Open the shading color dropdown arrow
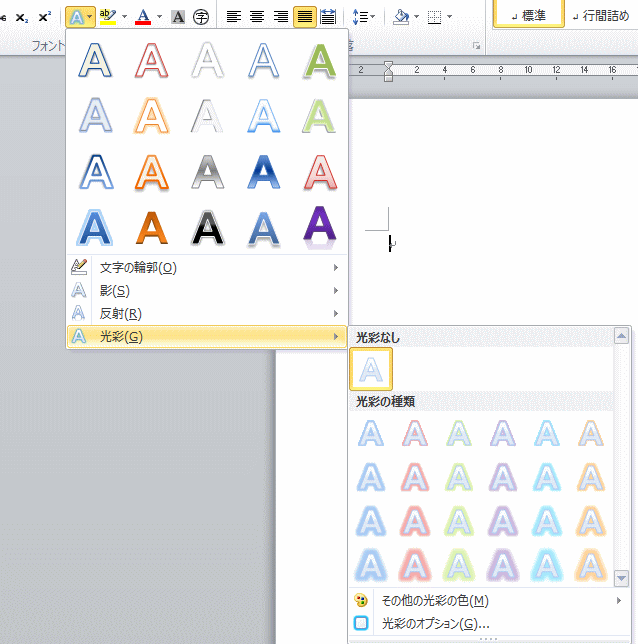Viewport: 638px width, 644px height. tap(416, 17)
